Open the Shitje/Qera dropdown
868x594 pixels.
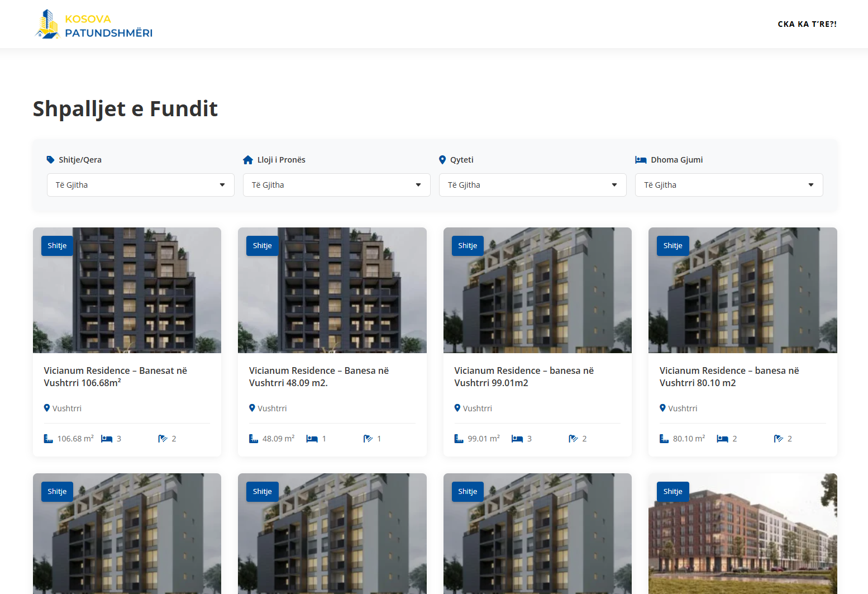pos(140,185)
